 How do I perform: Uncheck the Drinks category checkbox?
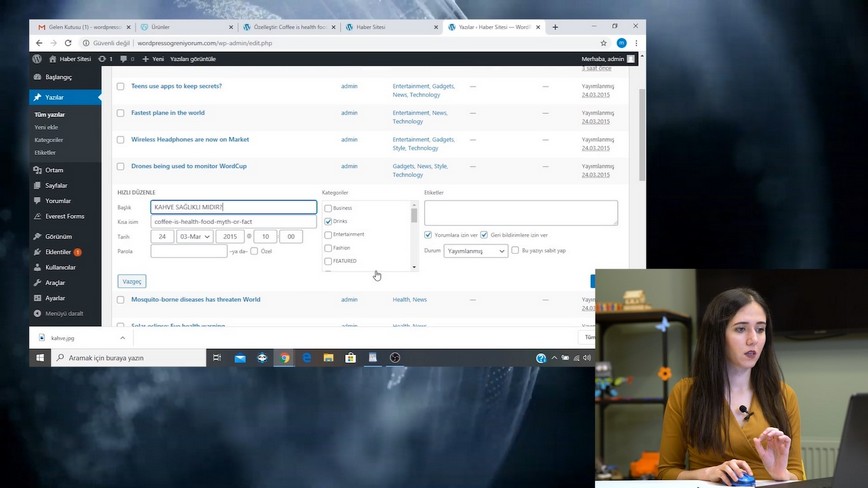click(328, 221)
